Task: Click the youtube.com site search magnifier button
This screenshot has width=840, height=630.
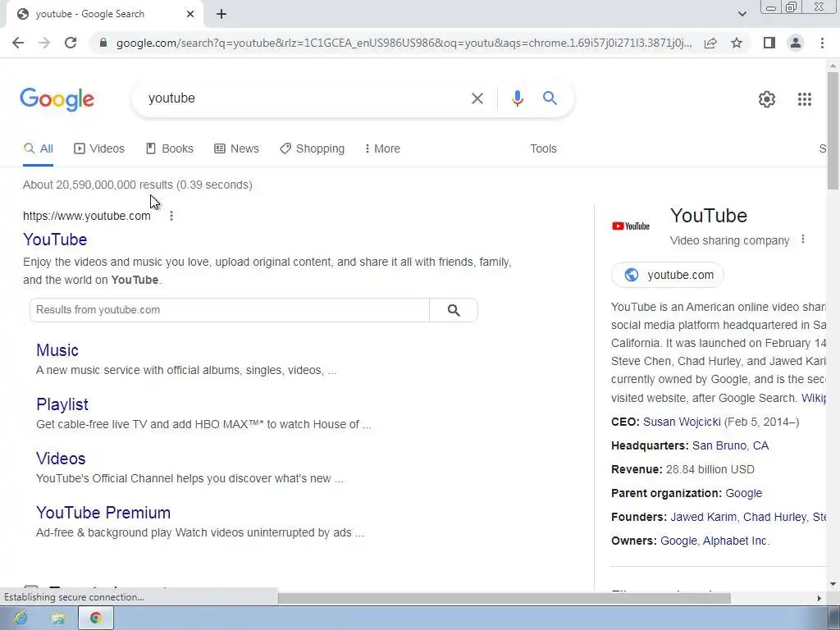Action: point(454,309)
